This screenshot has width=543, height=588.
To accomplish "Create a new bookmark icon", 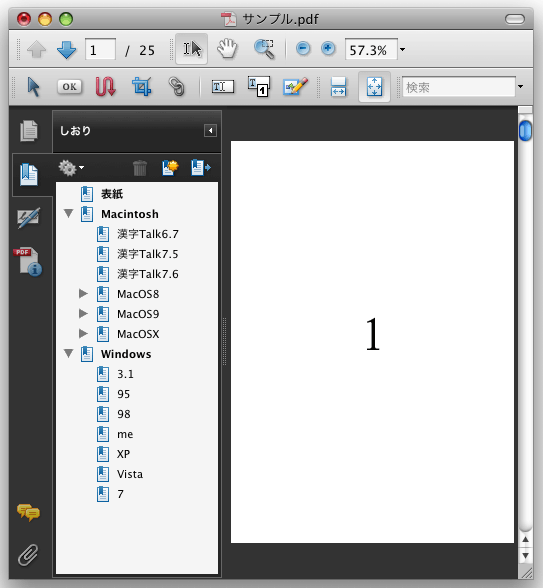I will coord(170,167).
